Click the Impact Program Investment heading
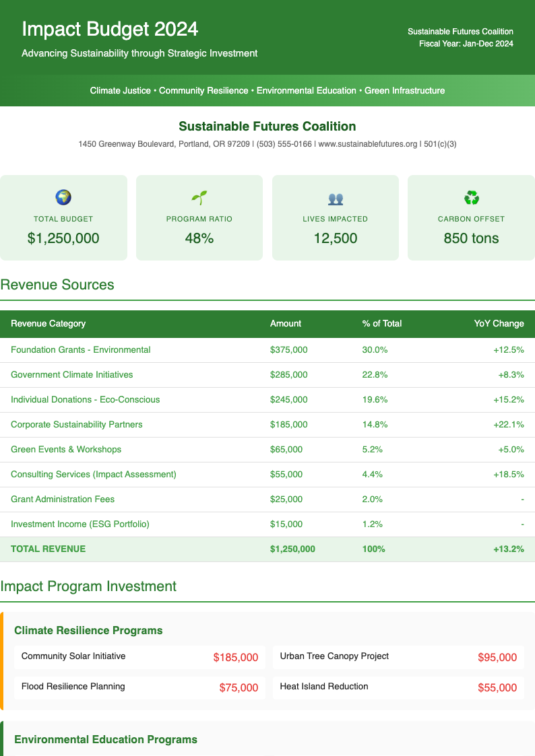535x756 pixels. 88,586
